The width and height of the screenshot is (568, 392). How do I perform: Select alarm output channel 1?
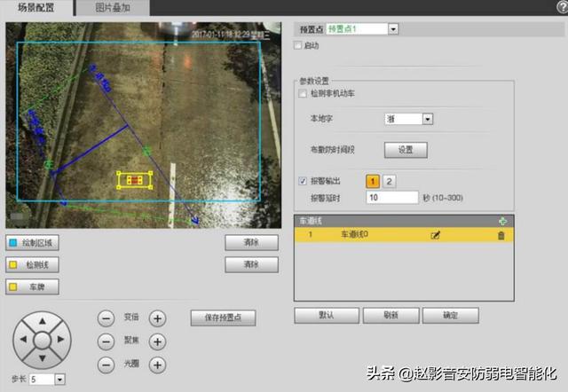click(x=373, y=181)
